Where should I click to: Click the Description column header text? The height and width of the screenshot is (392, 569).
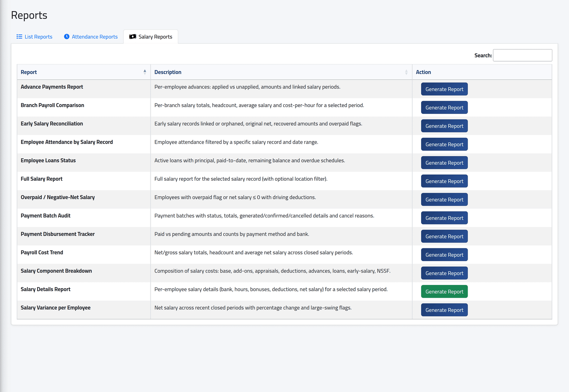coord(168,72)
